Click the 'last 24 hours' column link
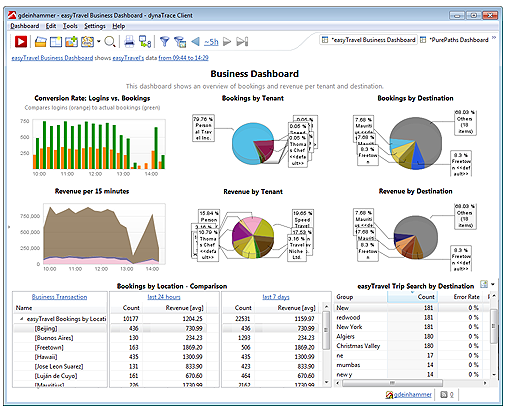 click(164, 297)
